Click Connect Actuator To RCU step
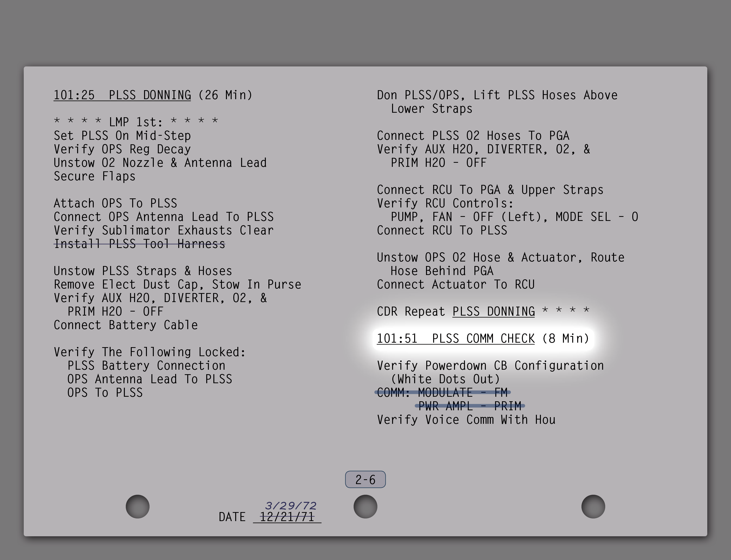Image resolution: width=731 pixels, height=560 pixels. [x=456, y=284]
